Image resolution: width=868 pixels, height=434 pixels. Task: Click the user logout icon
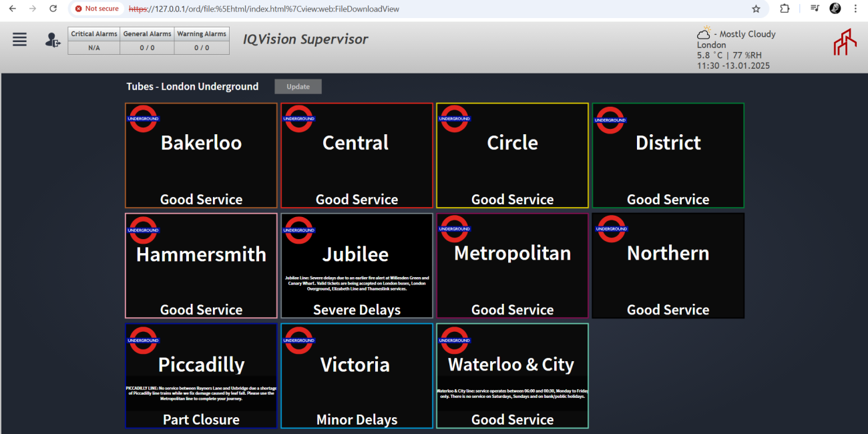tap(53, 40)
